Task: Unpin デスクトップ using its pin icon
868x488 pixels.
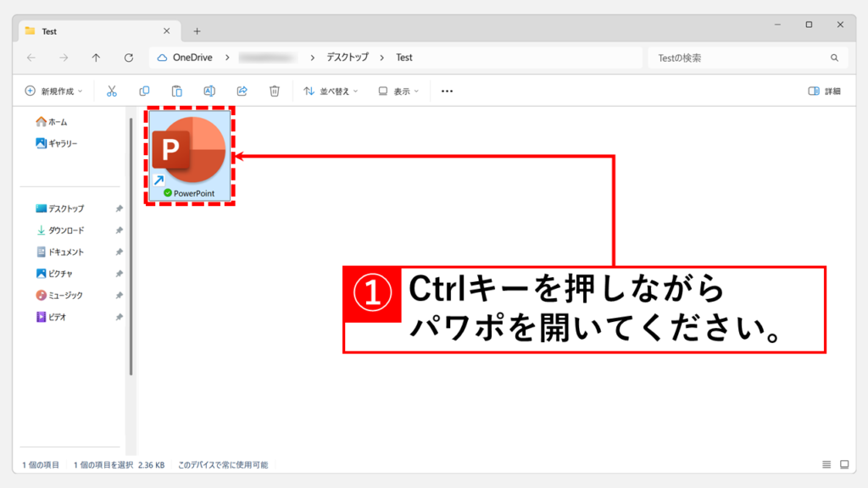Action: pyautogui.click(x=119, y=208)
